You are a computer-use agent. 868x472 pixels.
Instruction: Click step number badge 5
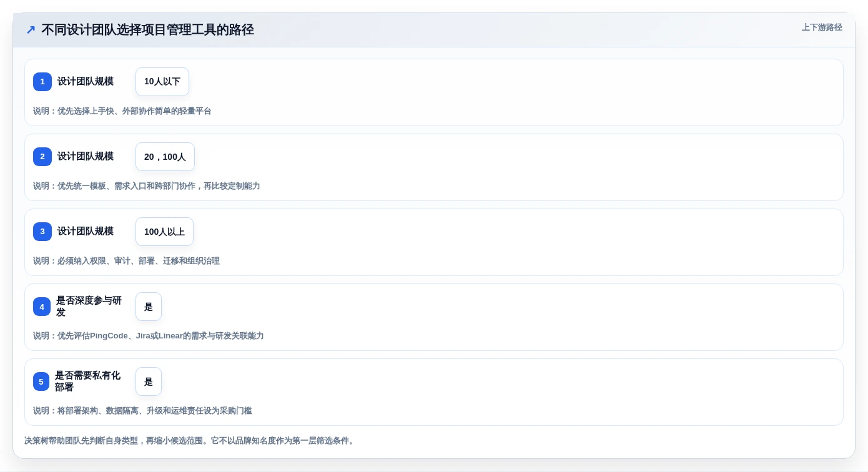(41, 381)
